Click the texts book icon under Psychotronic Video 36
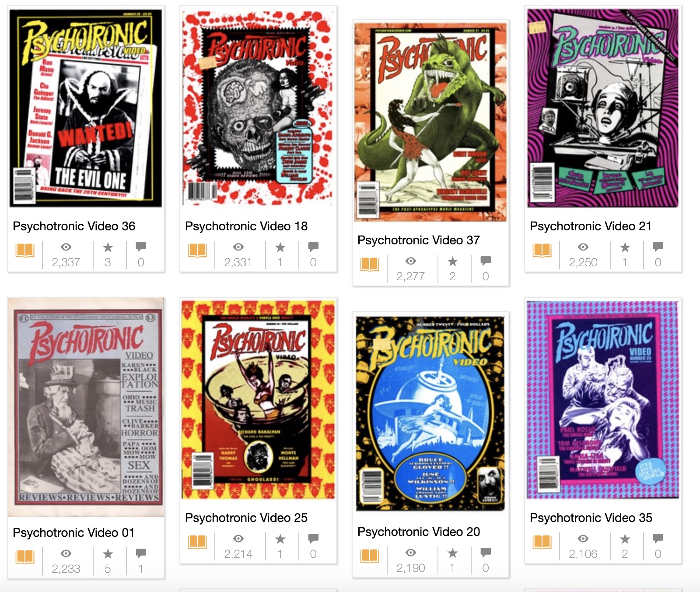This screenshot has height=592, width=700. point(25,250)
